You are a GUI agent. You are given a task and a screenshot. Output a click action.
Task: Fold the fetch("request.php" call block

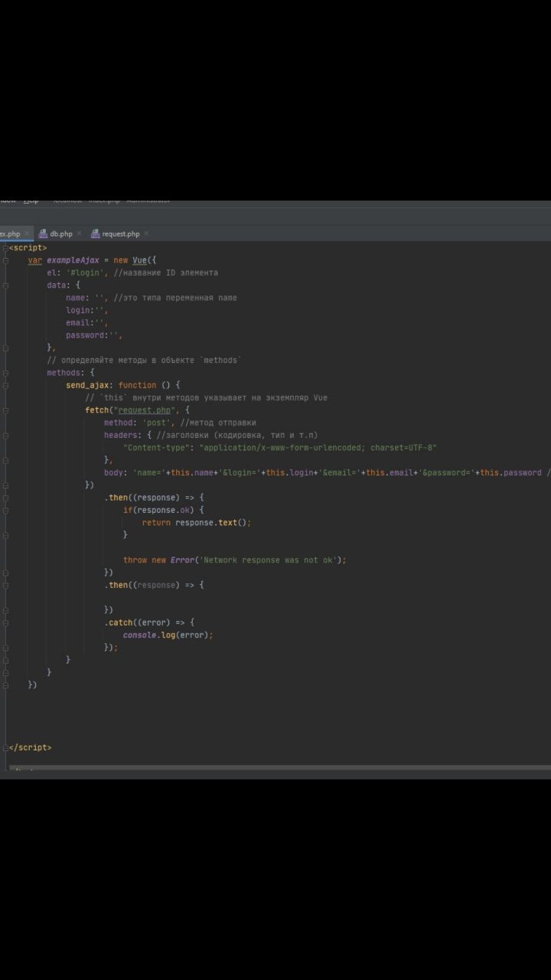[5, 410]
